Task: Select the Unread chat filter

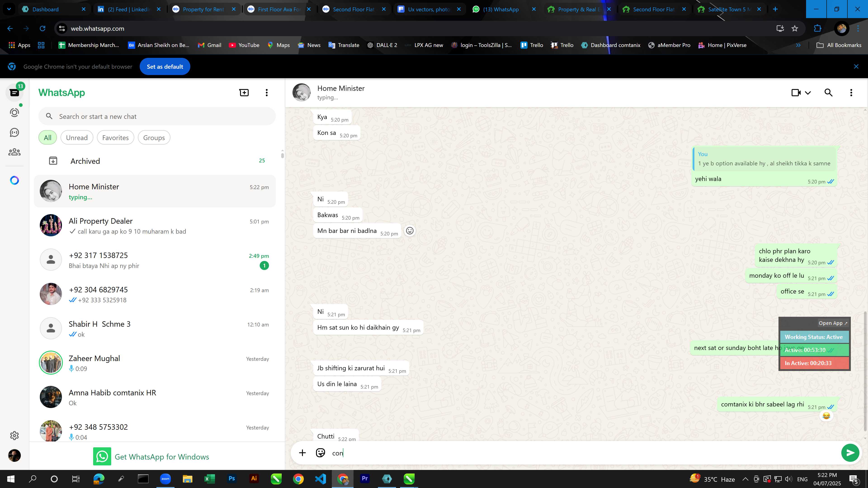Action: coord(77,138)
